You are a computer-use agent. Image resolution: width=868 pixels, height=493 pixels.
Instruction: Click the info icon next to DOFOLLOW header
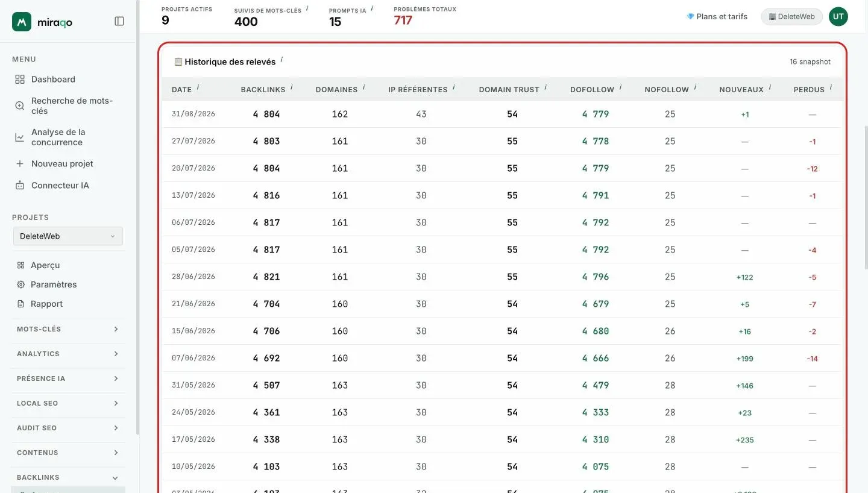point(621,87)
